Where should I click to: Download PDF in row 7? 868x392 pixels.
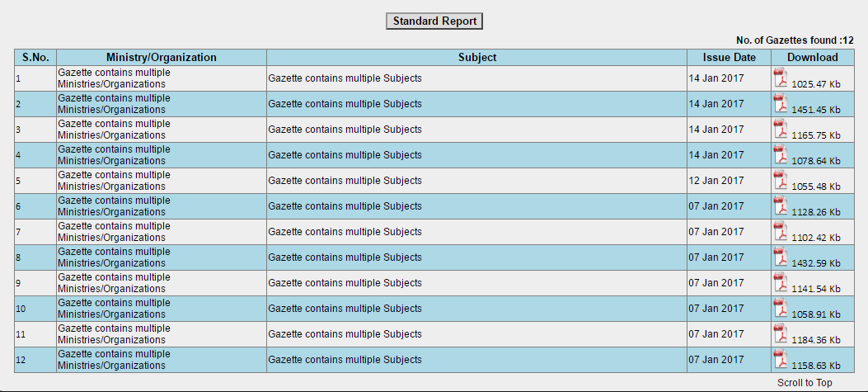780,230
